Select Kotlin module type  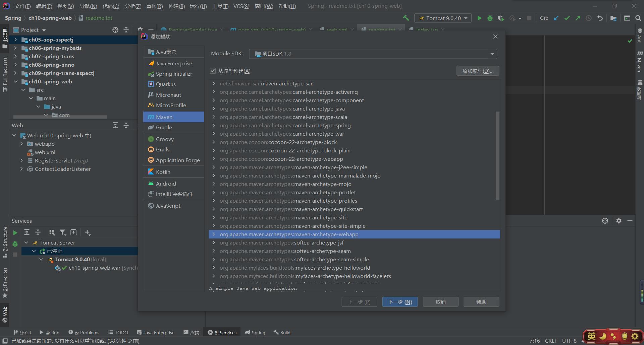[174, 172]
